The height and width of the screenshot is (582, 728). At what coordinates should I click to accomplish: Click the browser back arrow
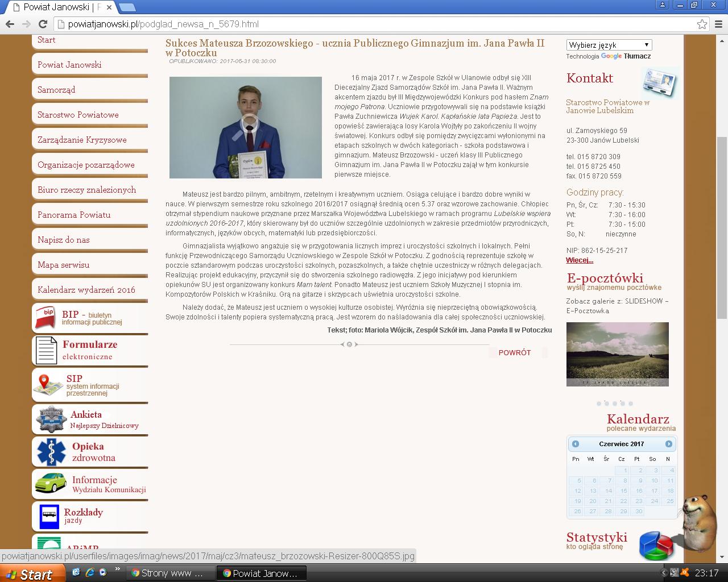[x=10, y=24]
